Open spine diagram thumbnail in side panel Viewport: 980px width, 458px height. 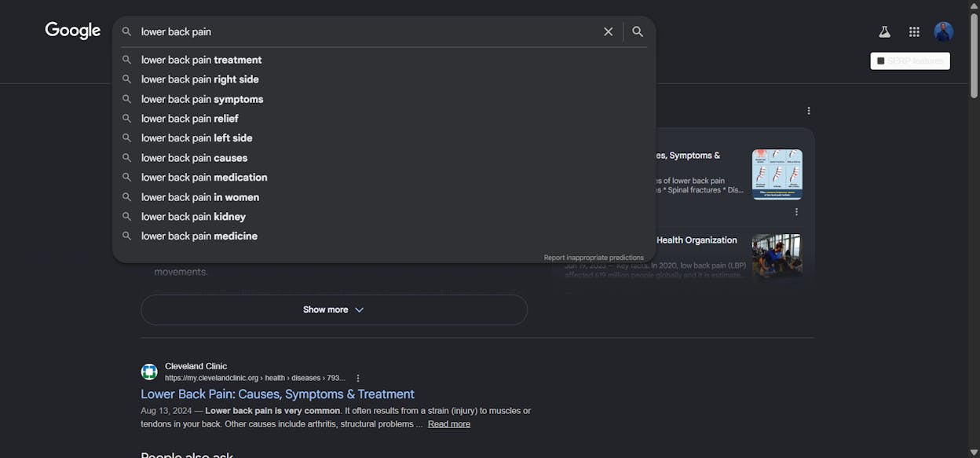tap(777, 174)
